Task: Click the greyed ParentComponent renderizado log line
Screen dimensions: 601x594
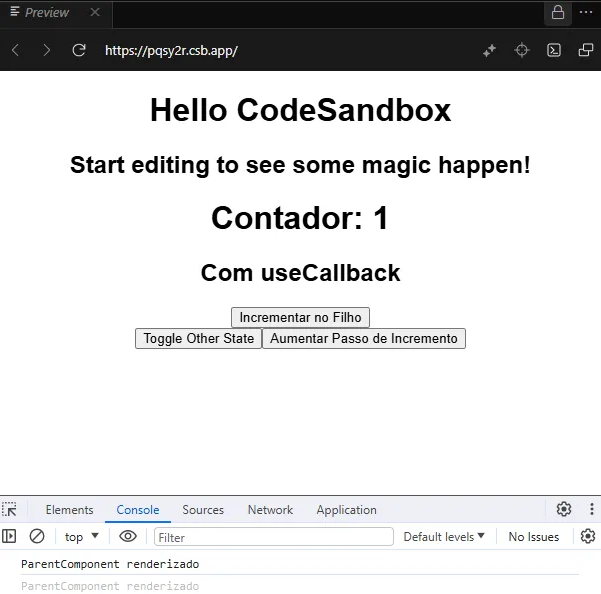Action: coord(110,586)
